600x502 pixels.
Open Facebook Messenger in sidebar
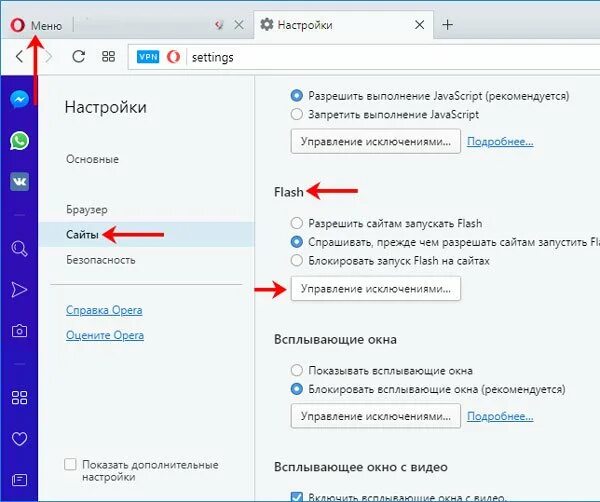(x=20, y=99)
